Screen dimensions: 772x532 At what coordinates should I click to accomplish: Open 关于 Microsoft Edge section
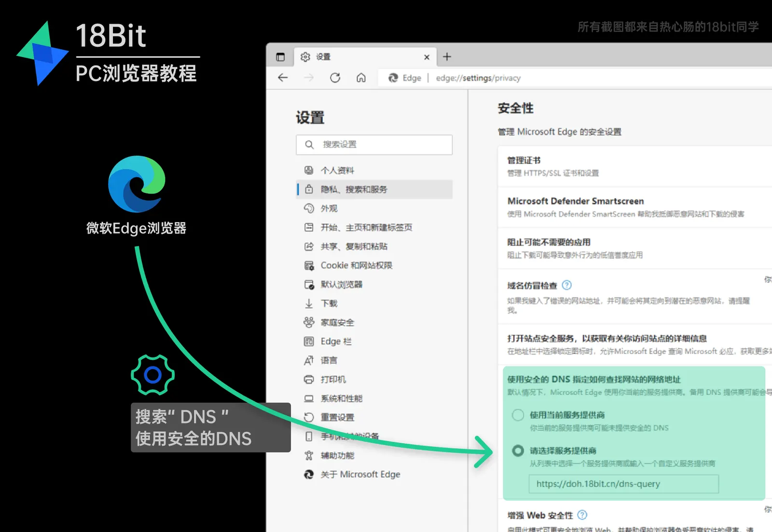[374, 475]
